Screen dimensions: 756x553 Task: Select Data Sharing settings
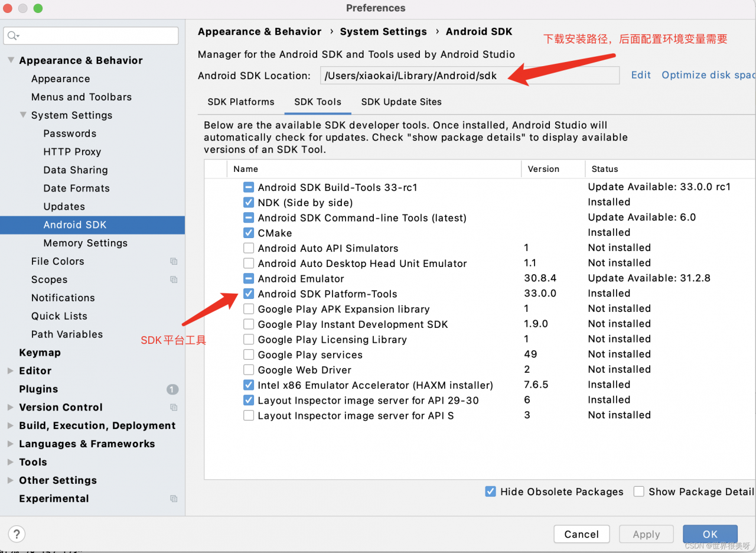(x=76, y=170)
